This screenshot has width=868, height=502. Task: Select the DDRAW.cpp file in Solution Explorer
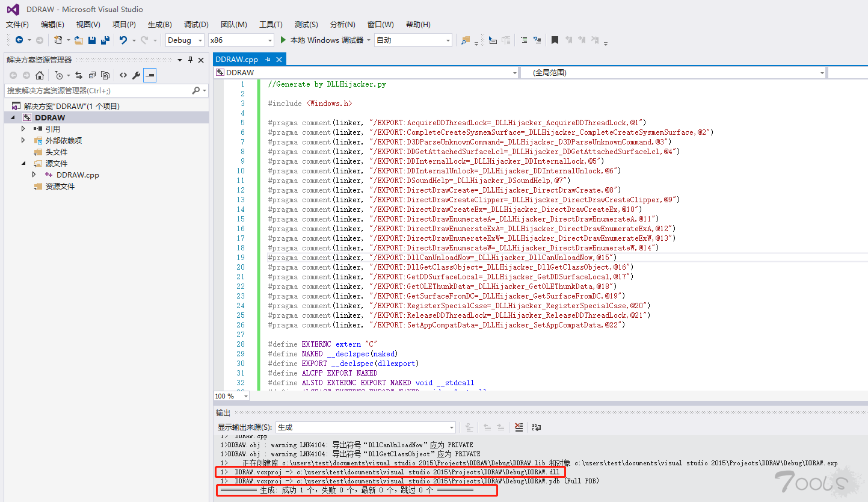78,175
